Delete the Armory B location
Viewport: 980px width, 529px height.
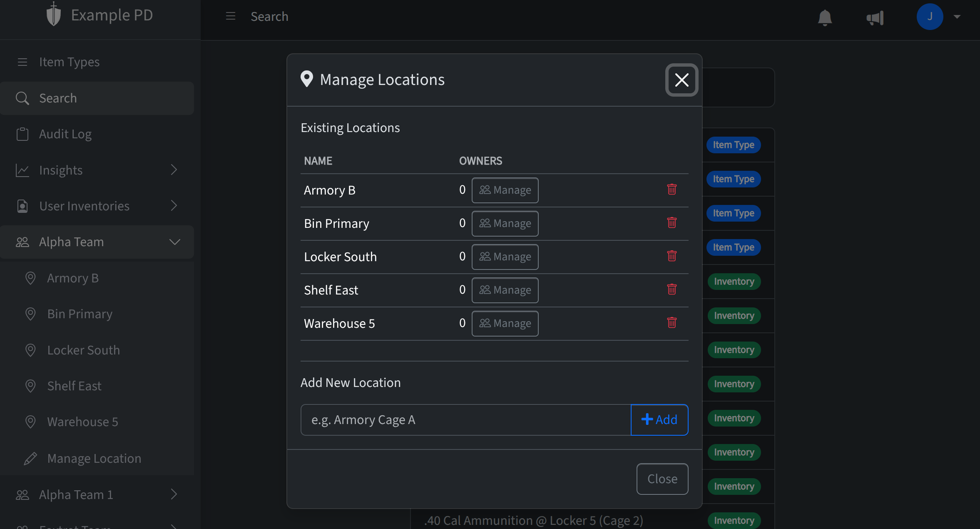(x=672, y=189)
